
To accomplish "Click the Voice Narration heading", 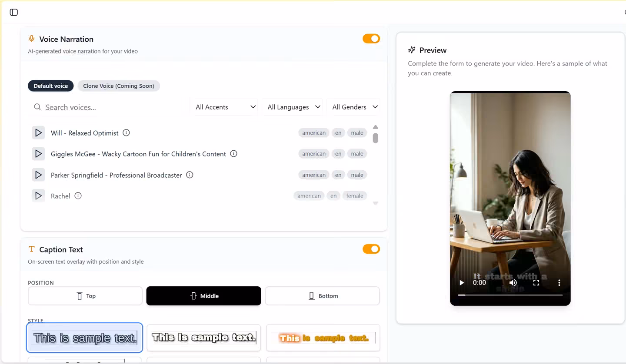I will coord(66,39).
